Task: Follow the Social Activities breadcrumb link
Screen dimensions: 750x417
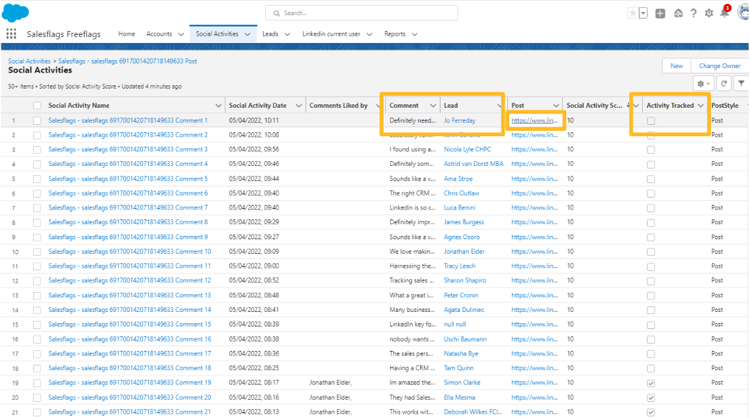Action: click(x=29, y=61)
